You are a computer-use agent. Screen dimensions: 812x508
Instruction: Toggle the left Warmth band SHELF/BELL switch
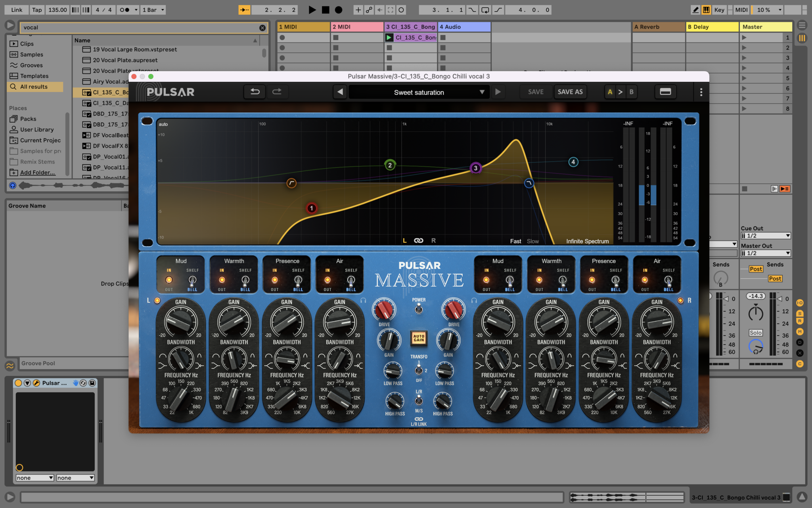pos(245,281)
